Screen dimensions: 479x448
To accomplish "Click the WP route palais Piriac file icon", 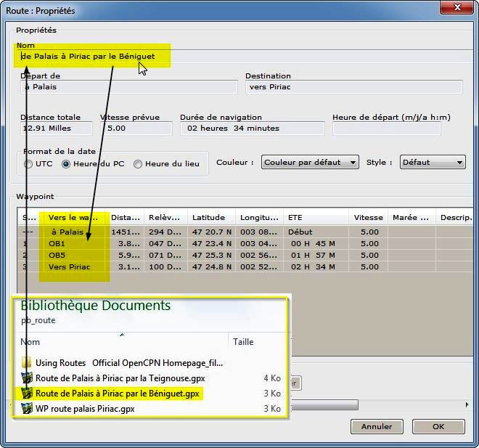I will [x=27, y=409].
